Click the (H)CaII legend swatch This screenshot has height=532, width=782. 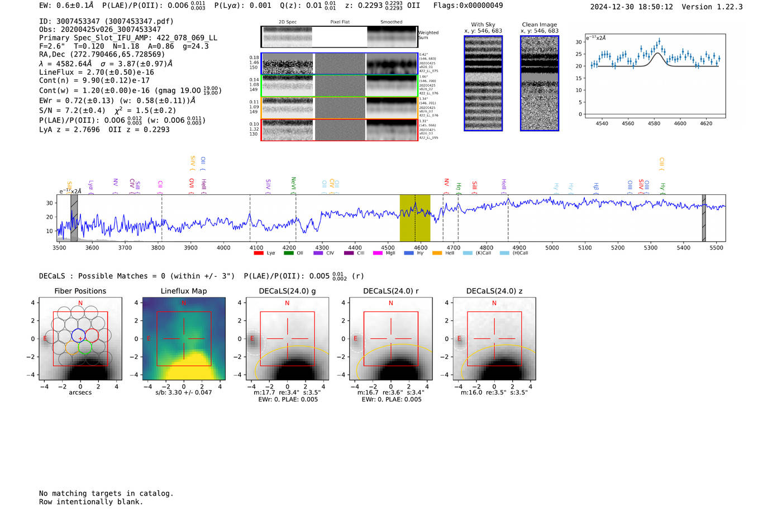click(504, 253)
